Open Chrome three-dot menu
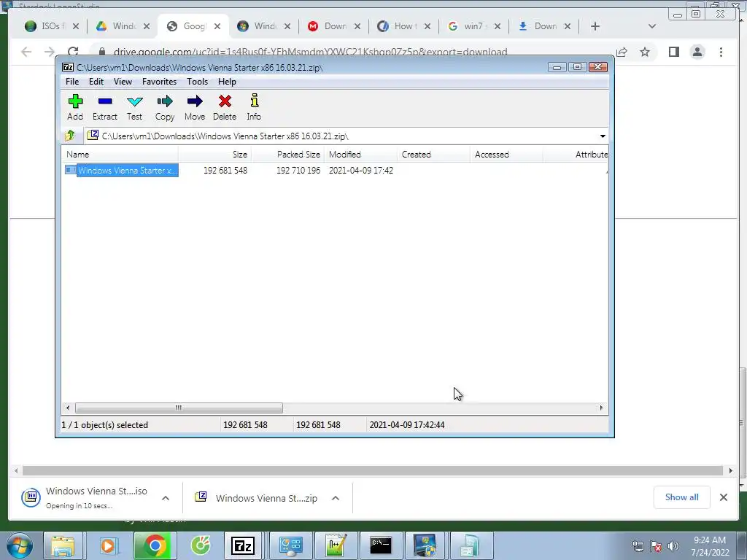Viewport: 747px width, 560px height. 721,52
